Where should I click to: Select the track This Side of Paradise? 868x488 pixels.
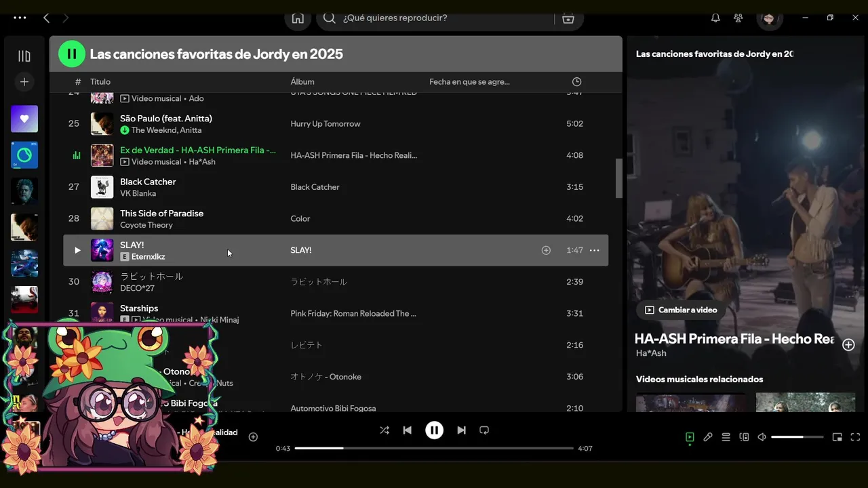click(x=161, y=213)
